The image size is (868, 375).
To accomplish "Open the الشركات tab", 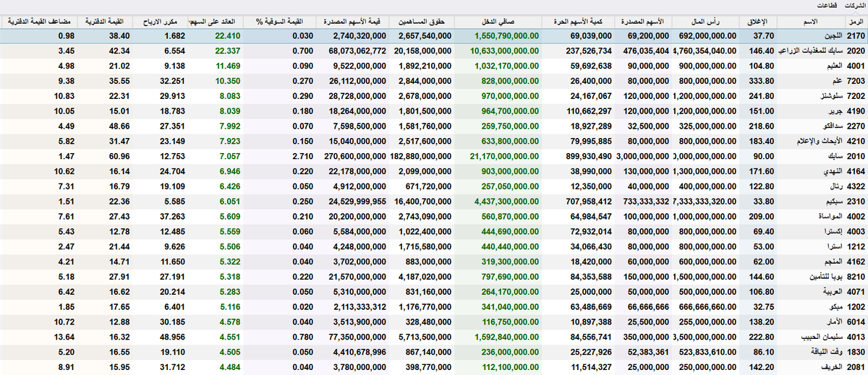I will (855, 5).
